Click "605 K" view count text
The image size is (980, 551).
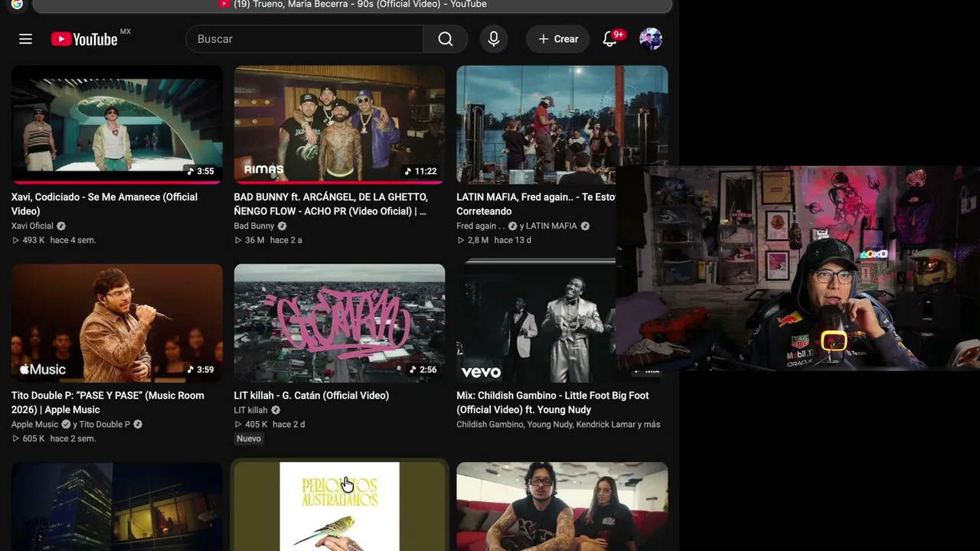(33, 439)
